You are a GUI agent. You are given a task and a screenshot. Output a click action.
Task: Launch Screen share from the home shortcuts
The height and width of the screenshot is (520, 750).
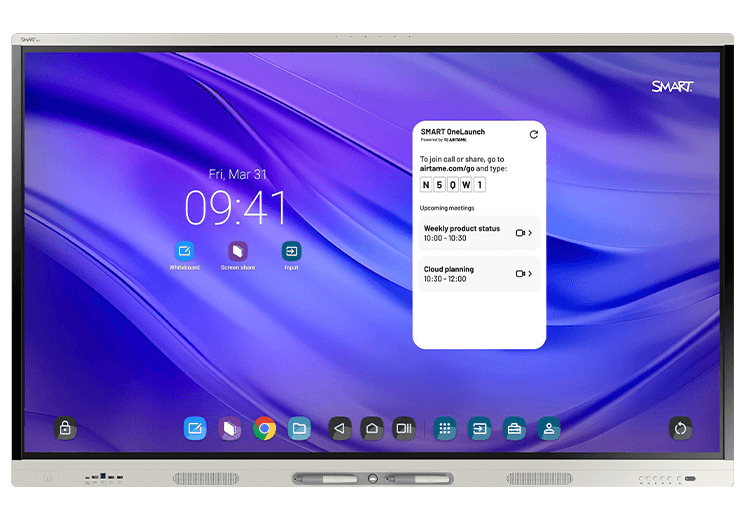tap(237, 251)
